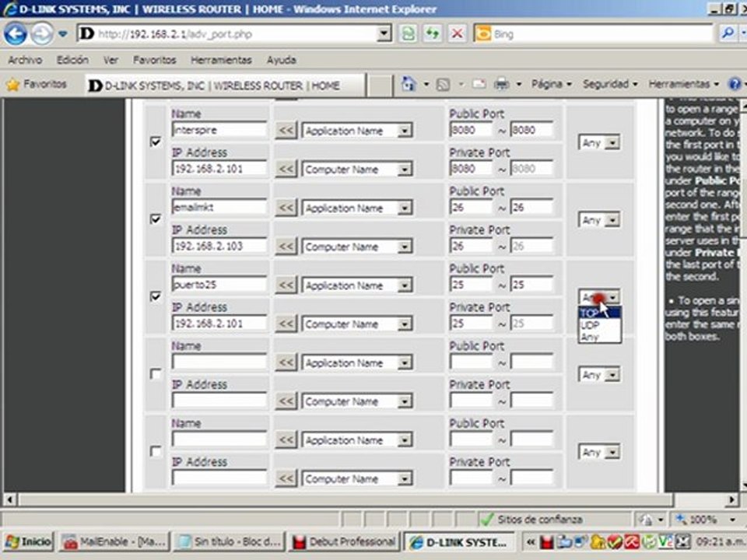Expand hidden system tray icons chevron

click(530, 542)
